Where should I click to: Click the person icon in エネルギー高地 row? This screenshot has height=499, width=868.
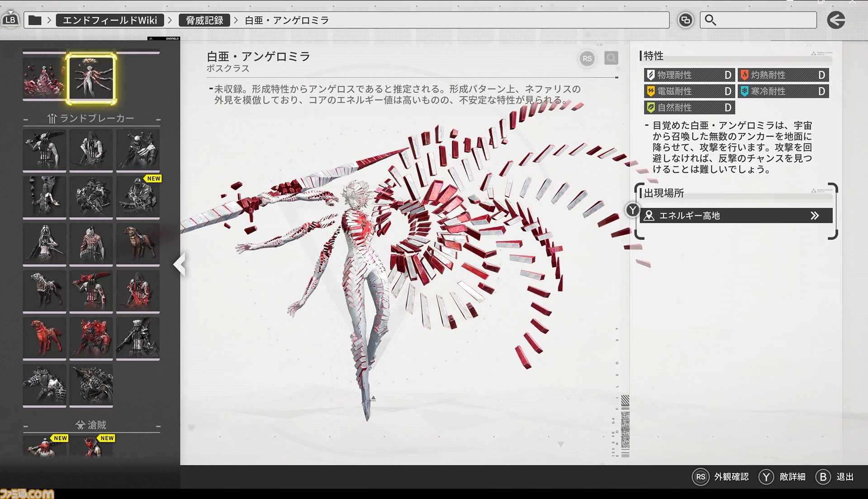(649, 216)
